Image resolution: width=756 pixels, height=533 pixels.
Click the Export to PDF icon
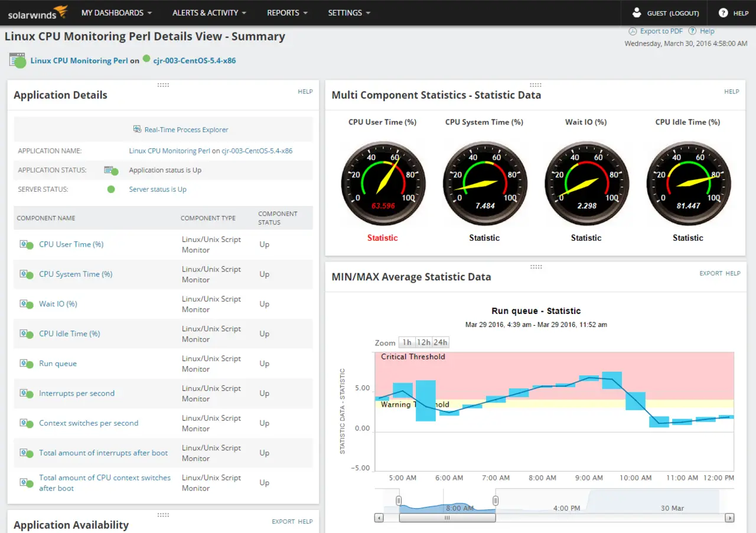pos(633,31)
